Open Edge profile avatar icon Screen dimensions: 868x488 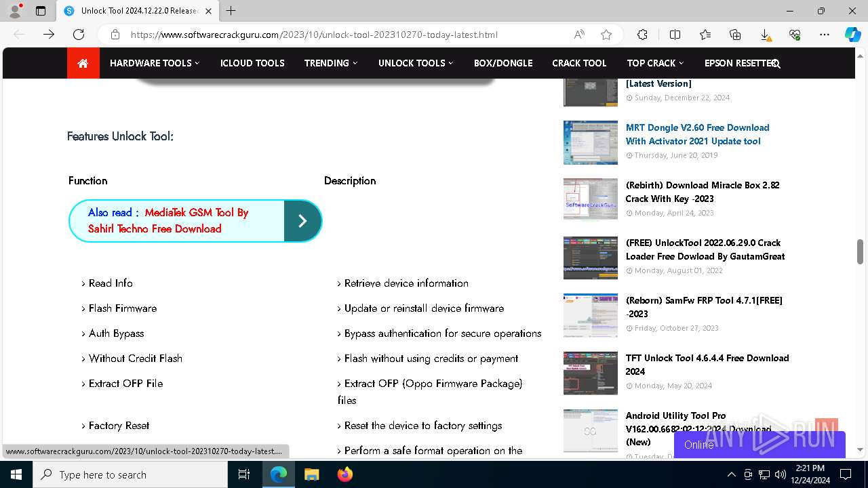point(15,11)
